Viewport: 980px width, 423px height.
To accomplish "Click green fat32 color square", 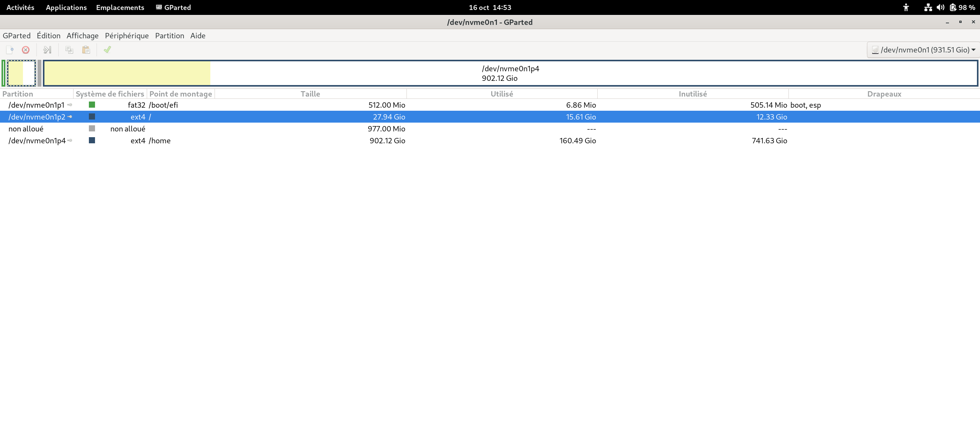I will point(92,105).
